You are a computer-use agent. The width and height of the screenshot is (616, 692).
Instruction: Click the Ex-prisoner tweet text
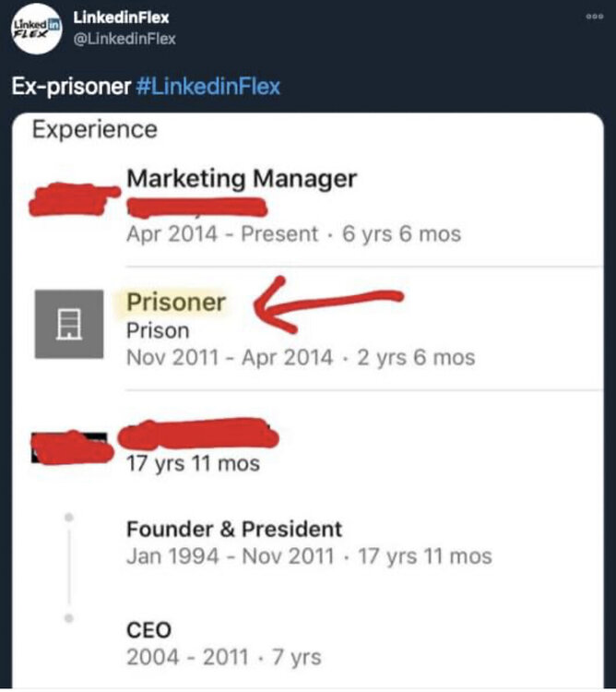coord(71,88)
